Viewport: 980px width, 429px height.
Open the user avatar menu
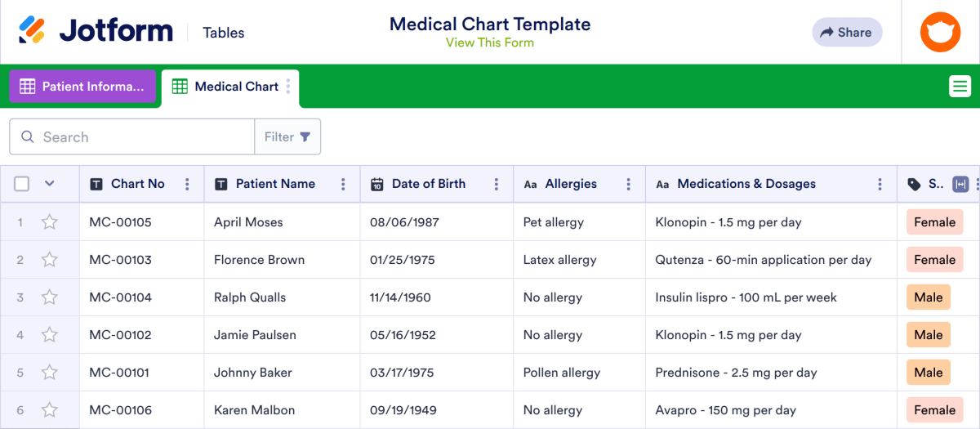[x=941, y=33]
